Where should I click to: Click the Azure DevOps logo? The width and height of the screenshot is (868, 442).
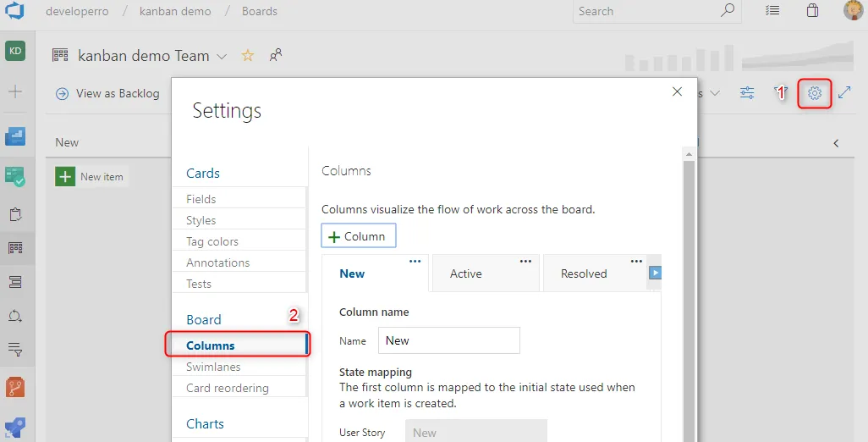coord(15,12)
